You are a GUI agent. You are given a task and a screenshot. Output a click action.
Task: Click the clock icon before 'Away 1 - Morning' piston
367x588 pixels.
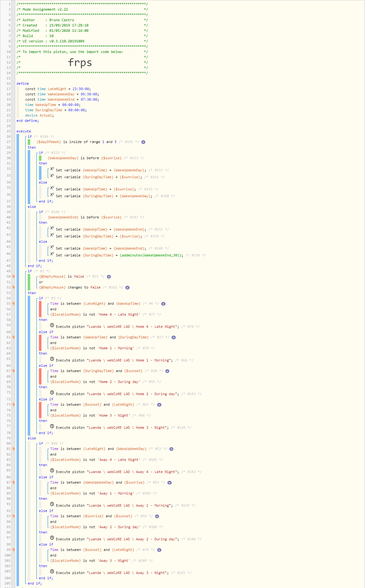point(52,504)
